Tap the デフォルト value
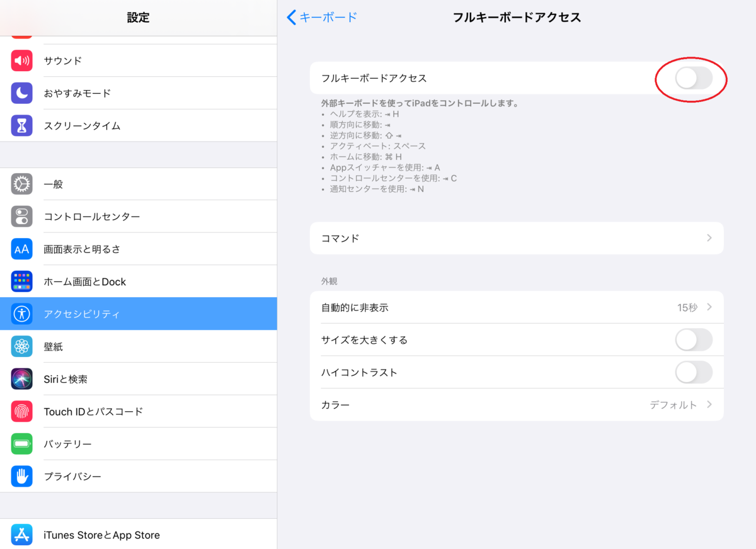This screenshot has height=549, width=756. [673, 405]
